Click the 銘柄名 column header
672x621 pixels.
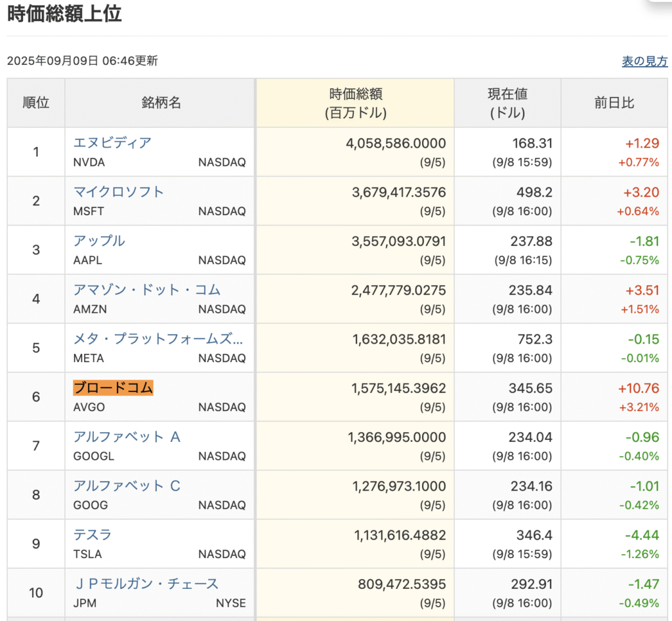pyautogui.click(x=161, y=103)
